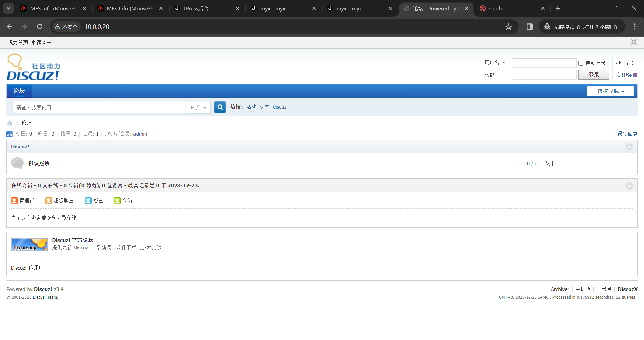
Task: Focus the forum search input box
Action: click(x=99, y=107)
